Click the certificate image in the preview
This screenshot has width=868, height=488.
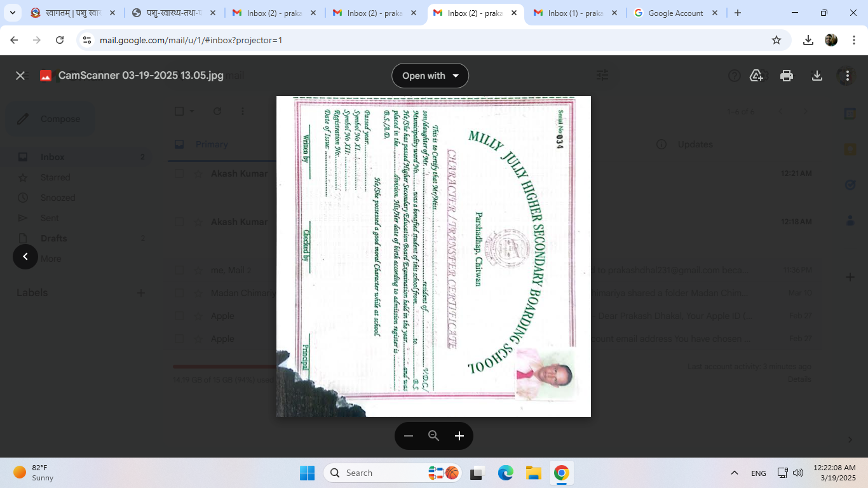pyautogui.click(x=433, y=256)
